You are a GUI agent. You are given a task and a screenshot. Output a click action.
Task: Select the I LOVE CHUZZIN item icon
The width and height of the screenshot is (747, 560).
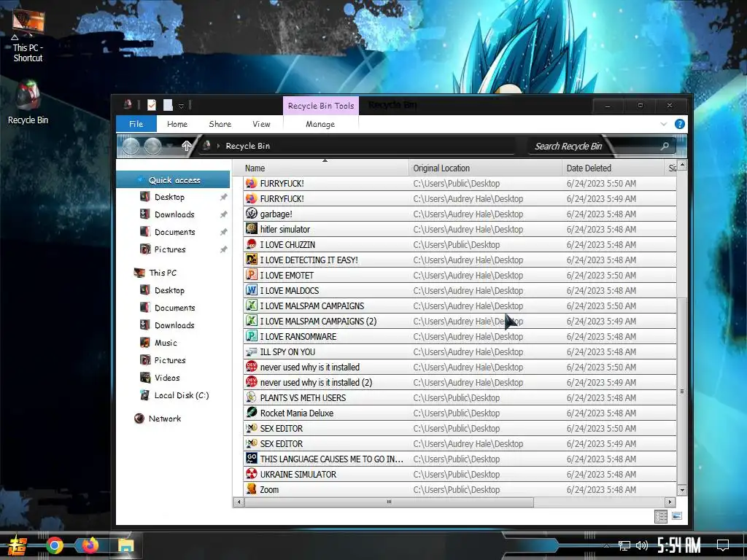coord(251,244)
